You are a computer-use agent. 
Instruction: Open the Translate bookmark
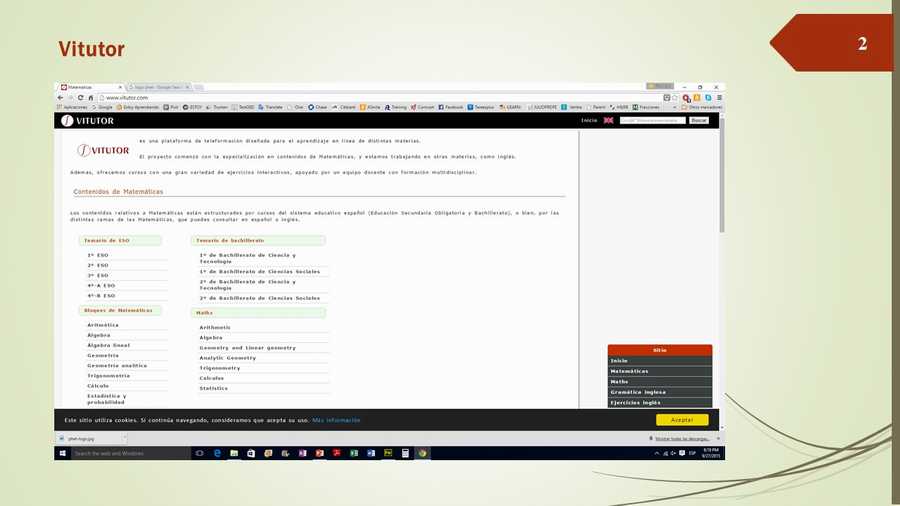coord(270,107)
